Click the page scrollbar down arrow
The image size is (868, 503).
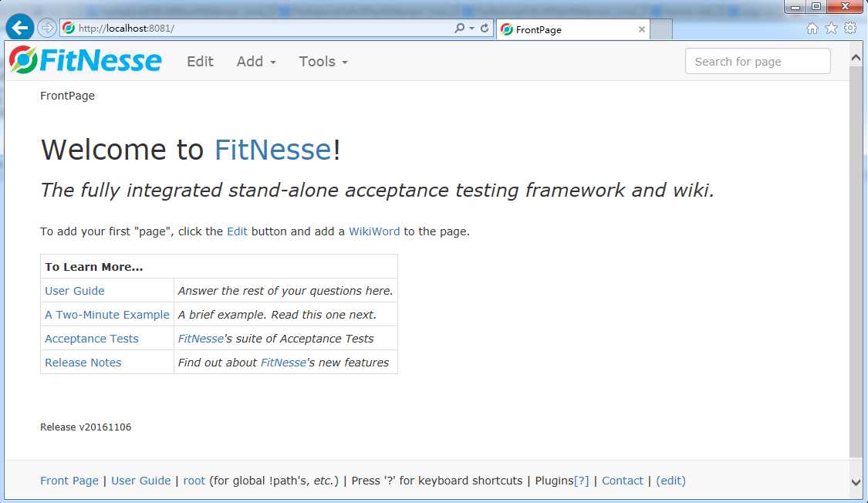pos(856,481)
